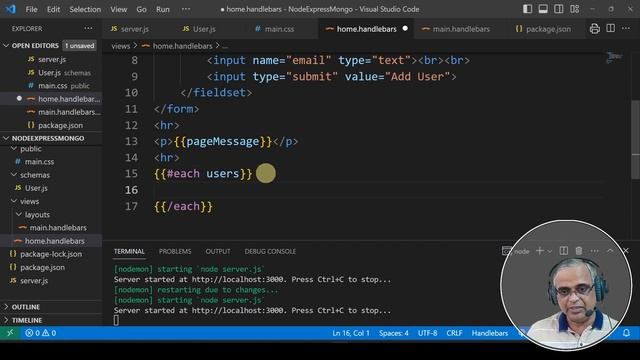The image size is (640, 360).
Task: Toggle the primary side bar layout icon
Action: pyautogui.click(x=527, y=9)
